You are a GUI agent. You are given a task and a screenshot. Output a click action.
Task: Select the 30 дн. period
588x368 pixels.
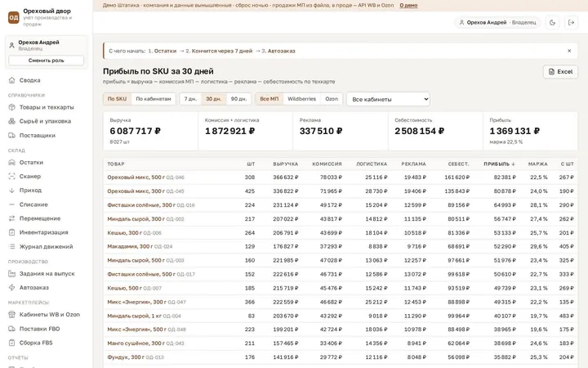(x=214, y=99)
